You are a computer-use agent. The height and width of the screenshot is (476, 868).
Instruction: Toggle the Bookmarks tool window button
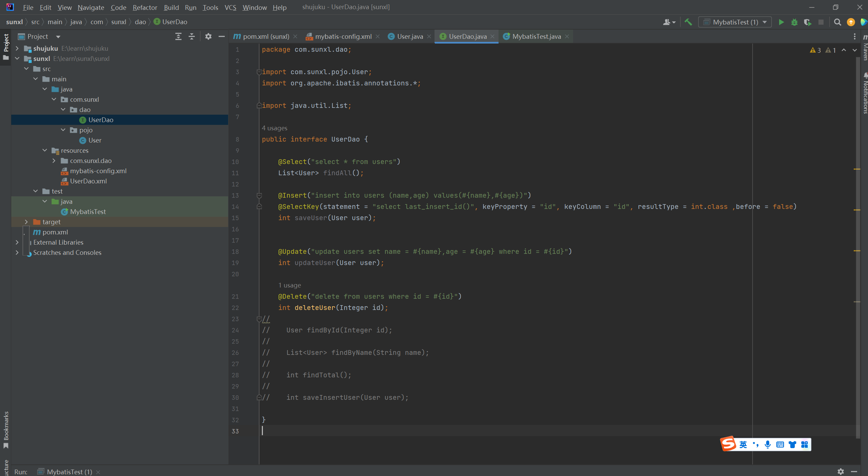6,429
